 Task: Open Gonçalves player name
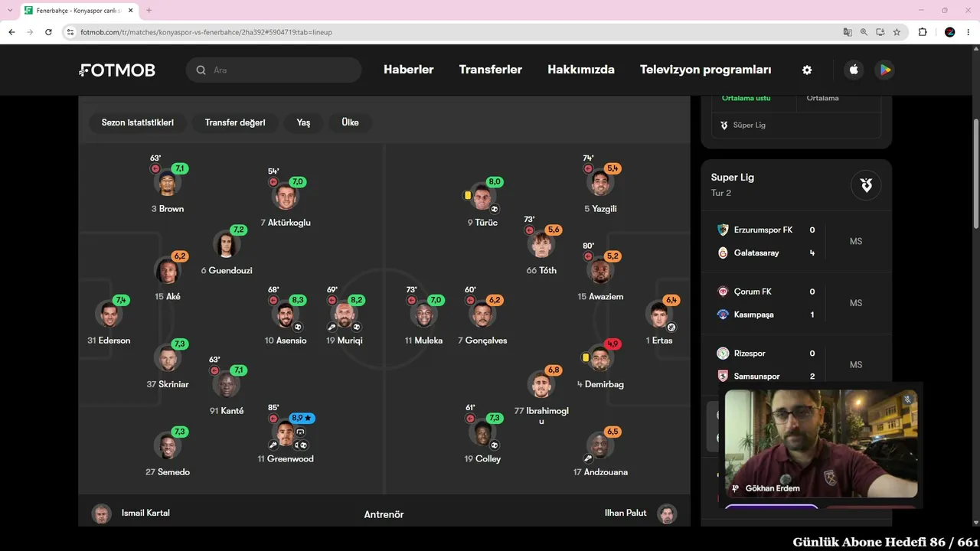coord(482,341)
